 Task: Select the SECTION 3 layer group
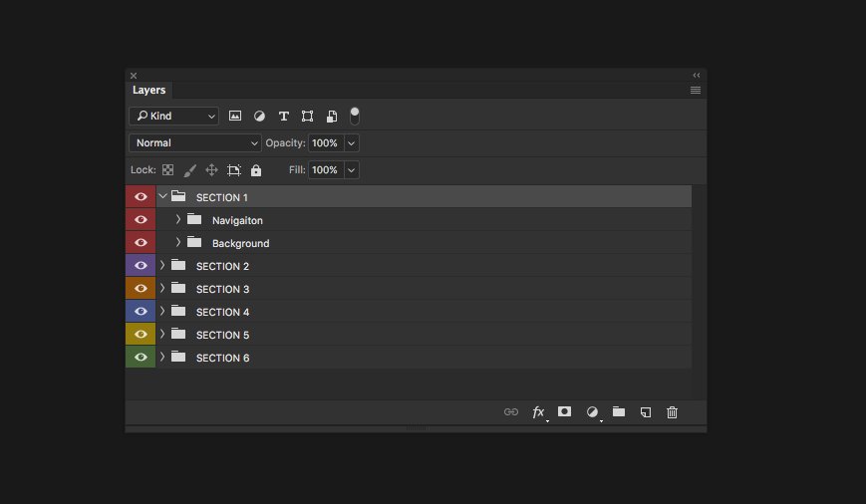tap(424, 289)
